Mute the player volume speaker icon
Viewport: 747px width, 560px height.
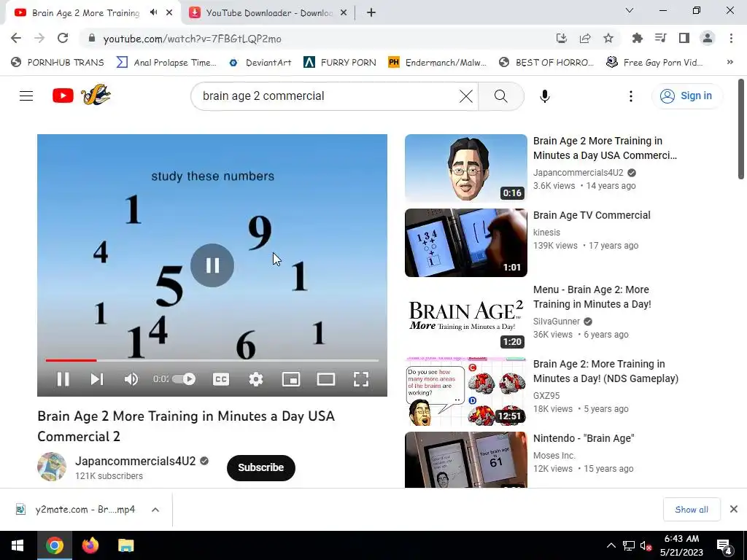tap(131, 379)
